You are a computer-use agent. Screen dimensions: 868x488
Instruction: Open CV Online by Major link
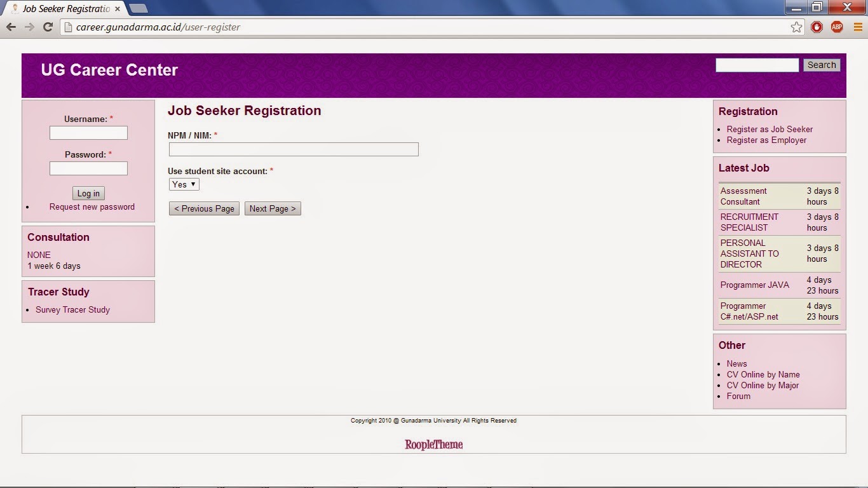tap(763, 385)
